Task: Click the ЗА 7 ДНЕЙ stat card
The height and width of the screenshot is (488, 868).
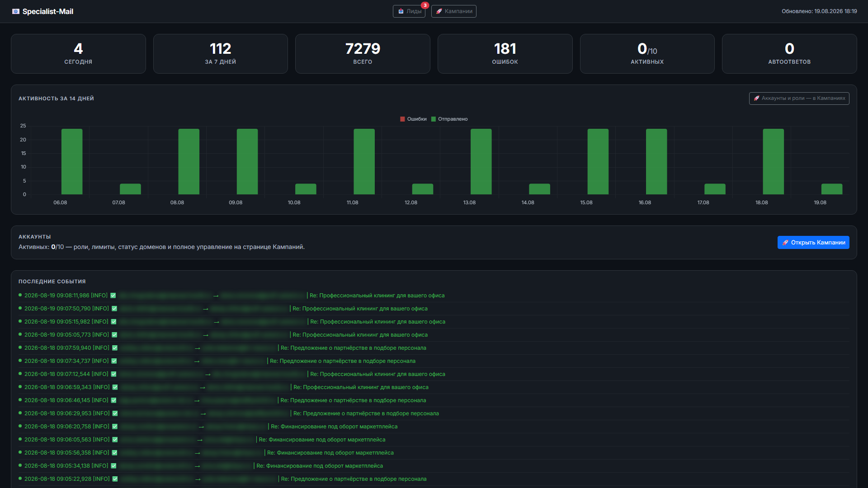Action: 220,54
